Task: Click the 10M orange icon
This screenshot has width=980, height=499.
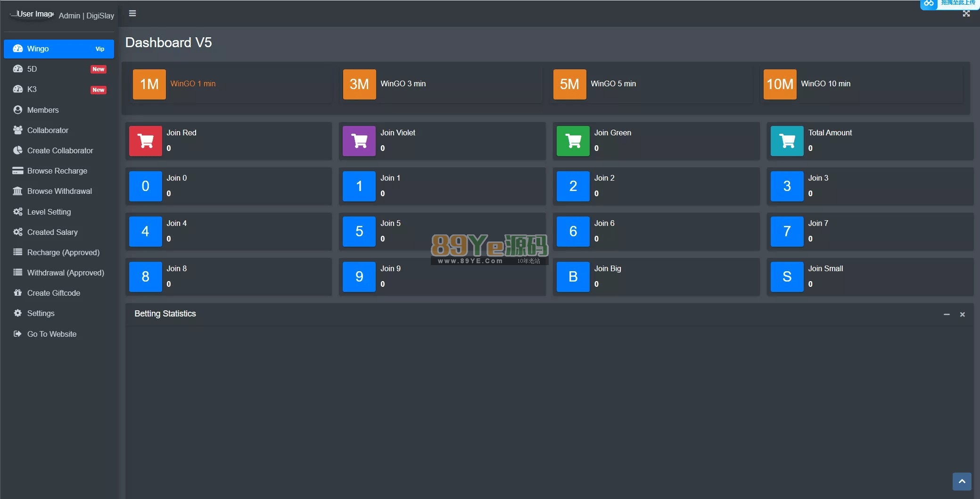Action: pos(780,84)
